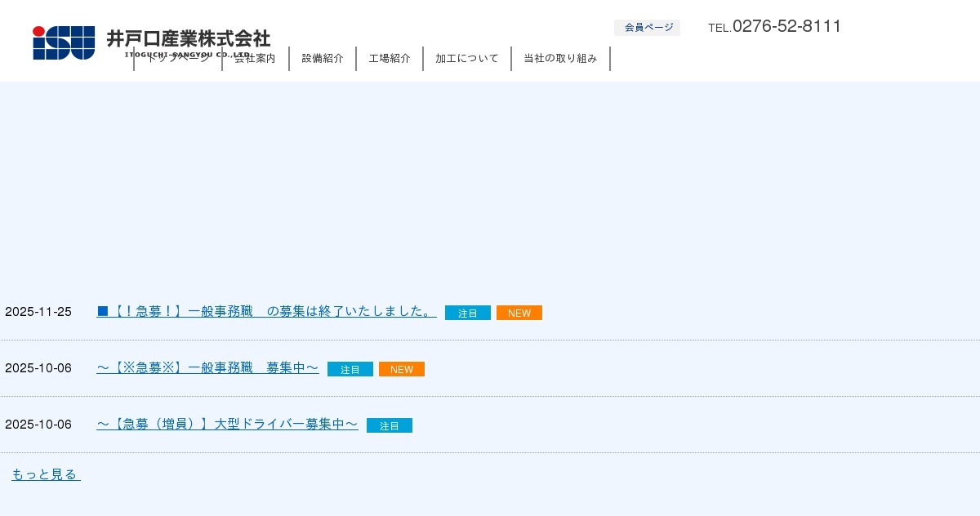Screen dimensions: 980x516
Task: Open the 【※急募※】一般事務職 募集中 link
Action: click(207, 368)
